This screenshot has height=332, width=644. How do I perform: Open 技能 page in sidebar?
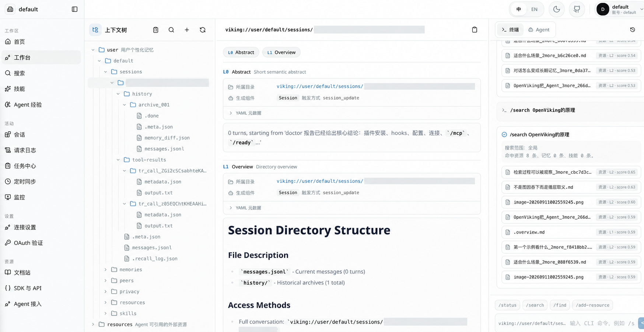(41, 89)
